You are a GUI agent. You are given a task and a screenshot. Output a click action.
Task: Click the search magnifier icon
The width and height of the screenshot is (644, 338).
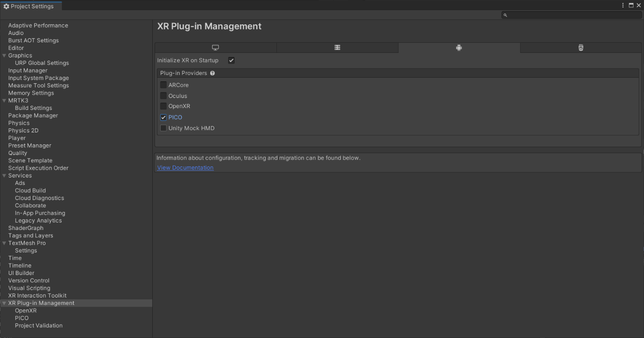tap(505, 15)
